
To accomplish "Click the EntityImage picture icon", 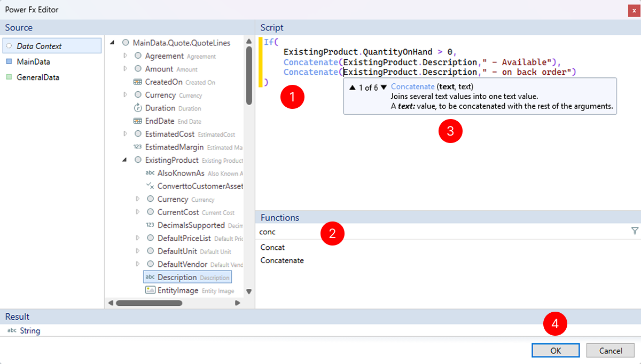I will coord(150,290).
